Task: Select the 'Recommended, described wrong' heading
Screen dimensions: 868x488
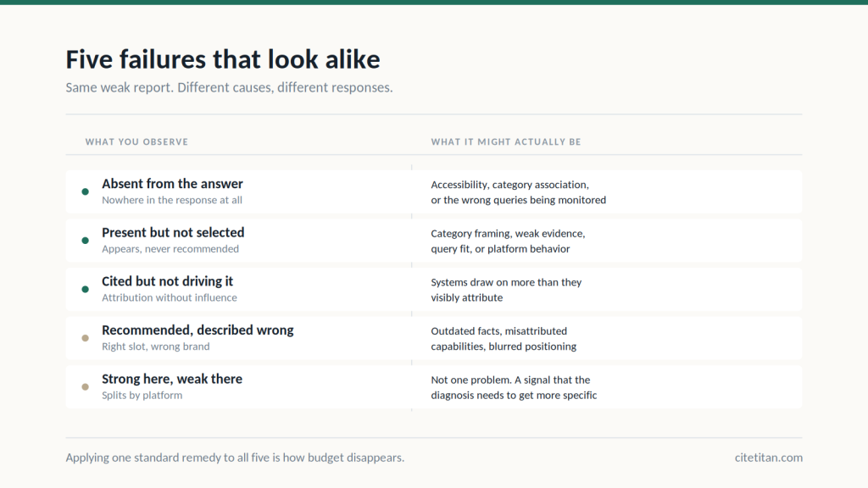Action: coord(198,330)
